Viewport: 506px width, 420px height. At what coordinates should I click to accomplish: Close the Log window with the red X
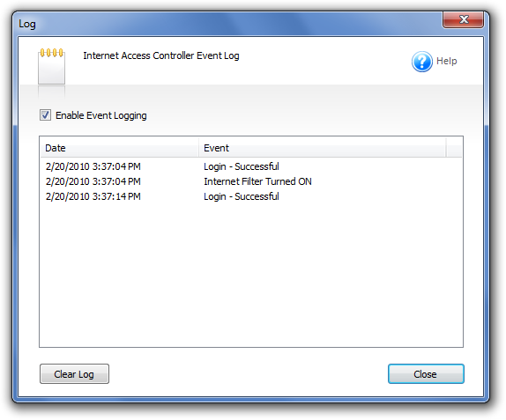464,20
